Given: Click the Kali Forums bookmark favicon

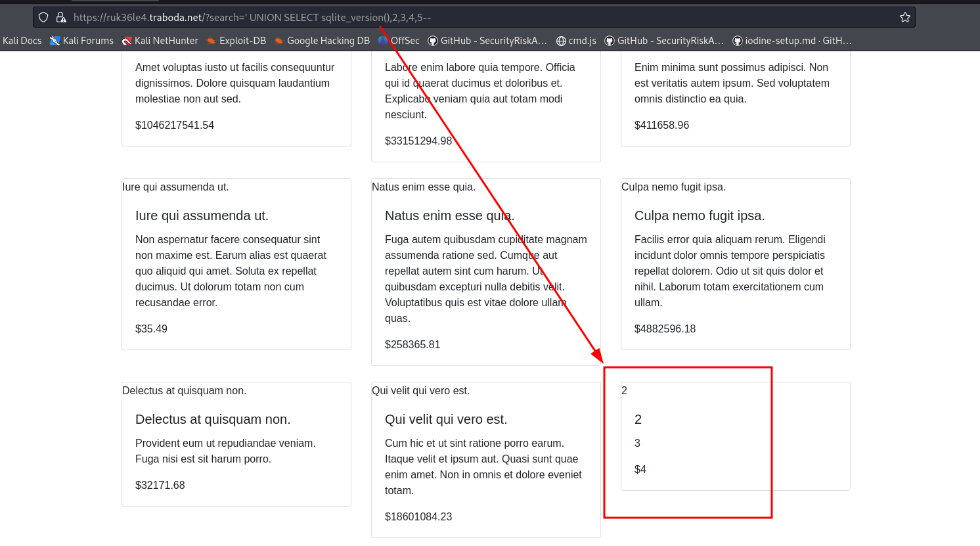Looking at the screenshot, I should pos(55,41).
